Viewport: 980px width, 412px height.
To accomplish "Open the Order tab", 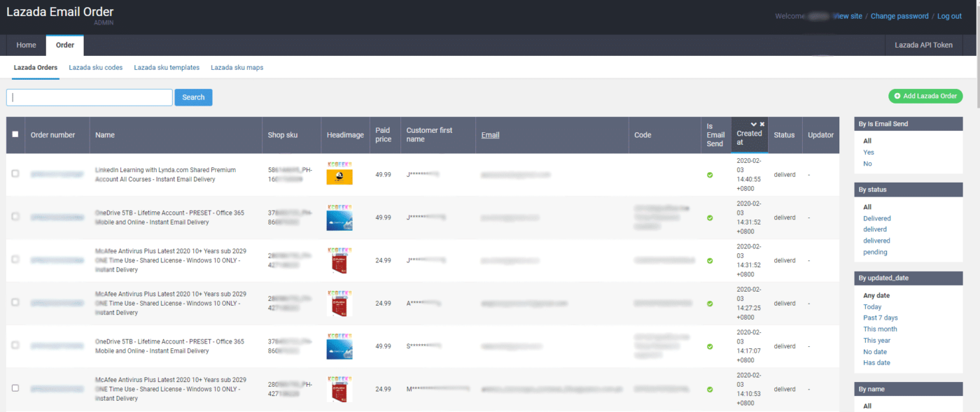I will pos(65,45).
